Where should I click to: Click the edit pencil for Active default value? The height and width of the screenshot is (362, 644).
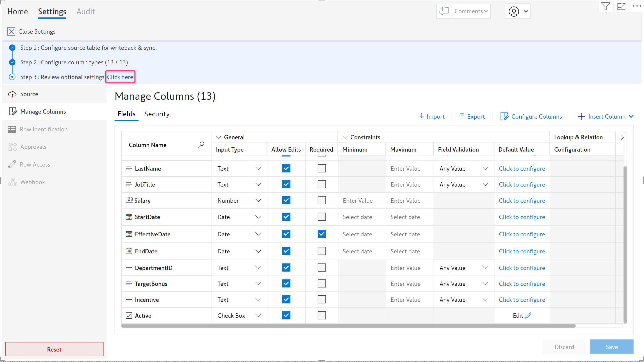click(x=528, y=315)
